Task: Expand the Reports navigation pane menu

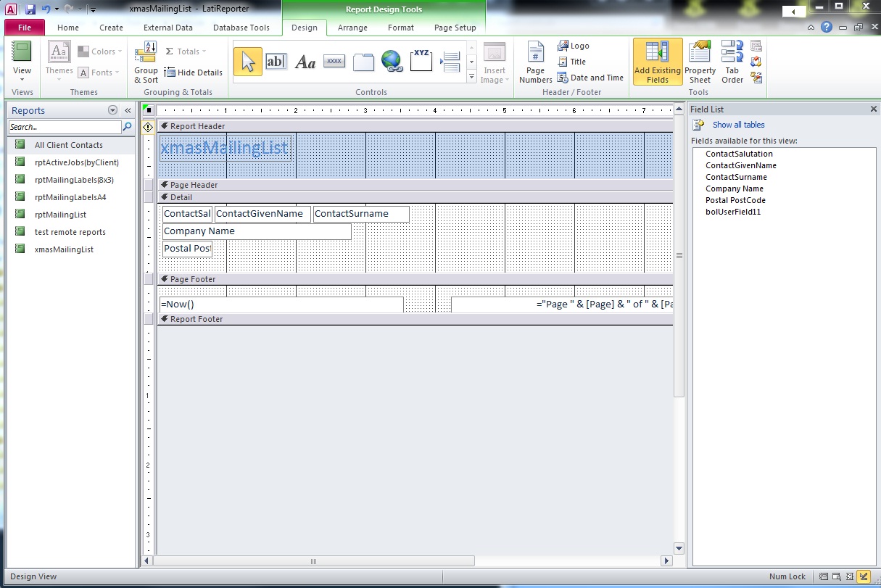Action: pos(112,110)
